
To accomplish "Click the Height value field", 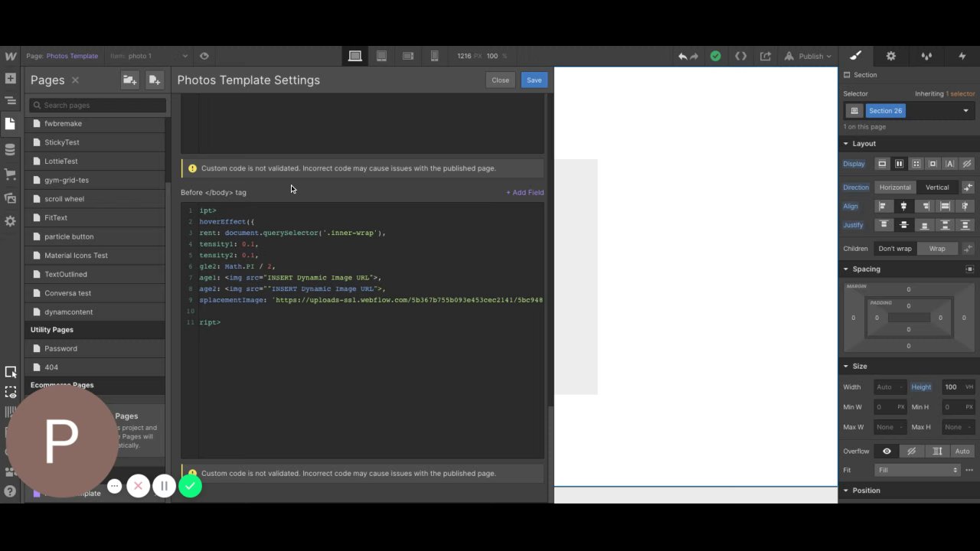I will 952,387.
